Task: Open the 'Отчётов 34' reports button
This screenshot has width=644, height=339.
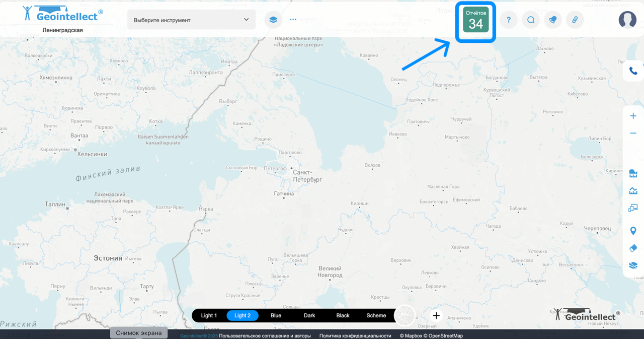Action: pyautogui.click(x=475, y=20)
